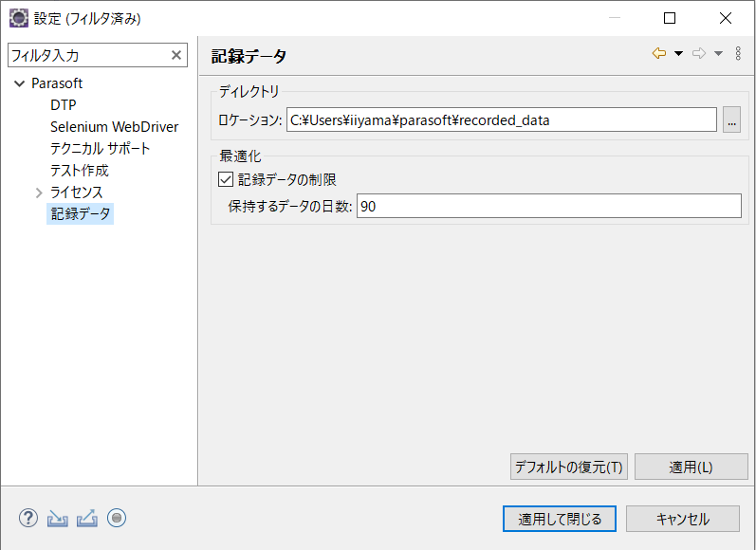This screenshot has width=756, height=550.
Task: Click the デフォルトの復元(T) button
Action: click(569, 467)
